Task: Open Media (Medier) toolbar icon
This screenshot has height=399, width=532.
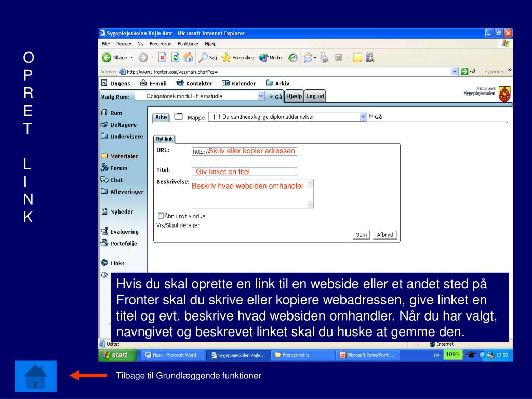Action: [x=263, y=58]
